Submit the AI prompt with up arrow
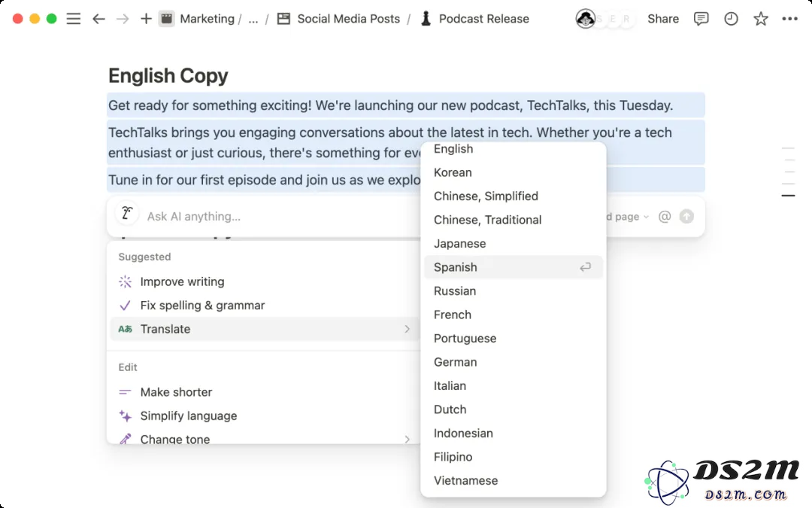The image size is (812, 508). 686,217
